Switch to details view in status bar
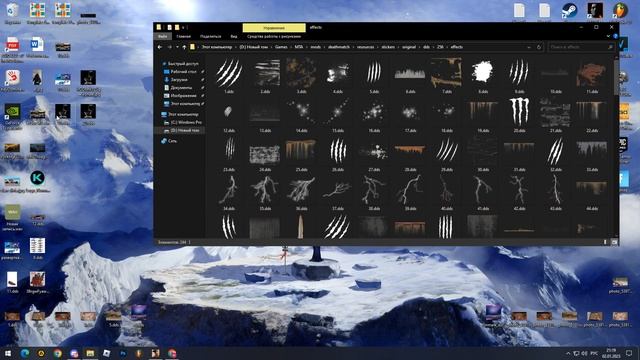This screenshot has height=360, width=640. [x=605, y=242]
